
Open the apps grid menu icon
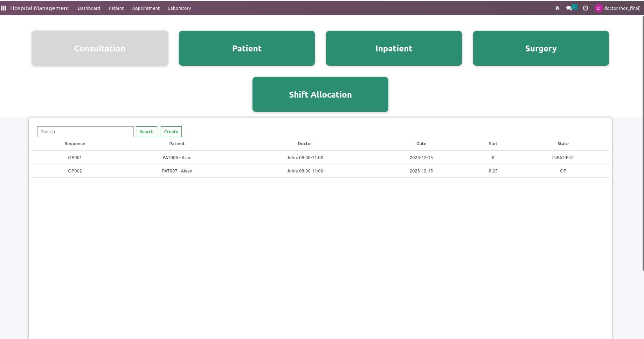tap(4, 8)
